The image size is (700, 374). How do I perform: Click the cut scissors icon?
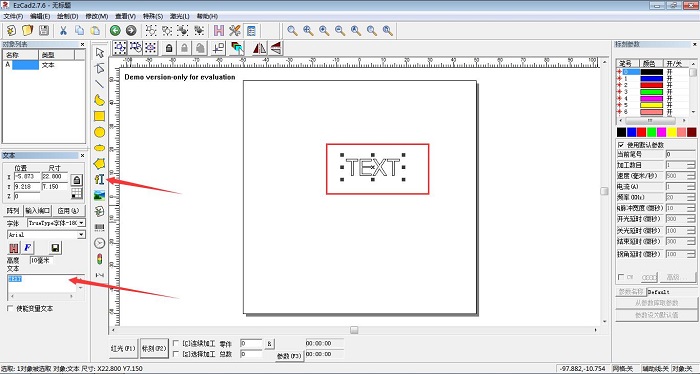pyautogui.click(x=63, y=30)
